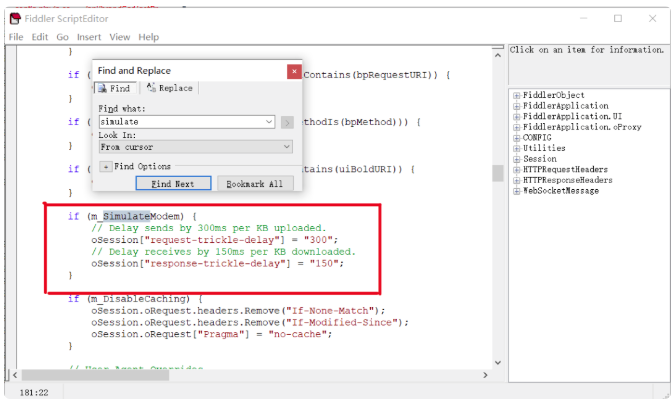
Task: Expand the CONFIG tree node
Action: pos(517,138)
